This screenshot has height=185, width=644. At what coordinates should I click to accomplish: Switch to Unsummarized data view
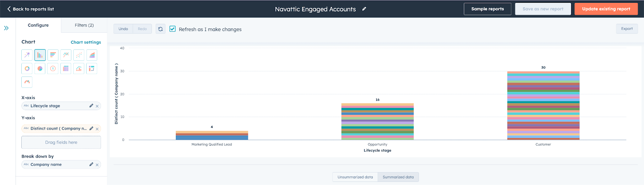pyautogui.click(x=355, y=177)
